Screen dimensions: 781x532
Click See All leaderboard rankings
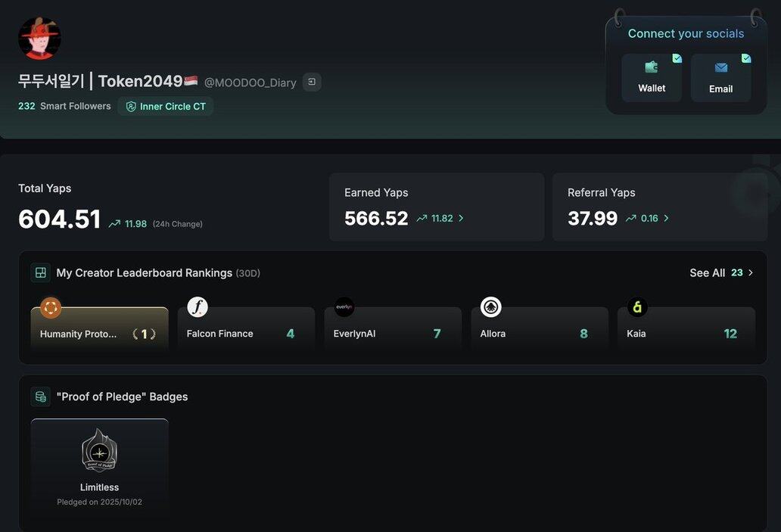tap(720, 272)
